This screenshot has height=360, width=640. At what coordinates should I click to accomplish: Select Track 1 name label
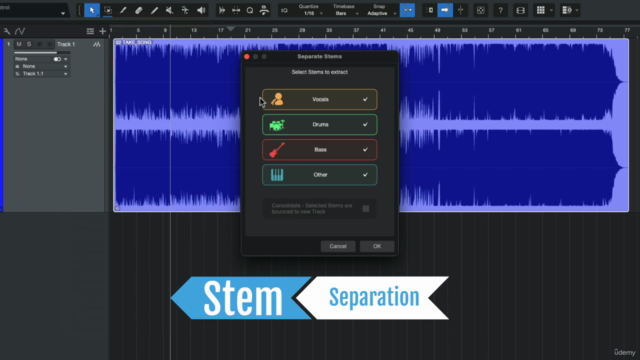tap(66, 44)
